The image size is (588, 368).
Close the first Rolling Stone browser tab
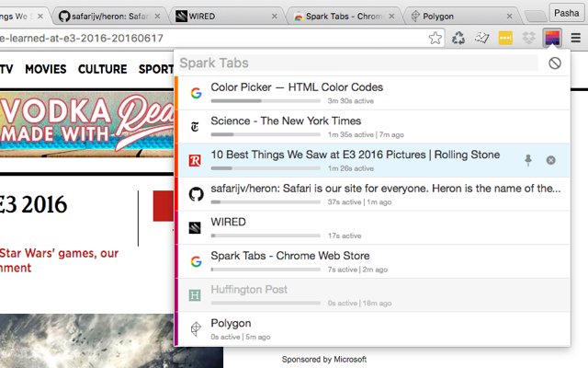coord(40,17)
